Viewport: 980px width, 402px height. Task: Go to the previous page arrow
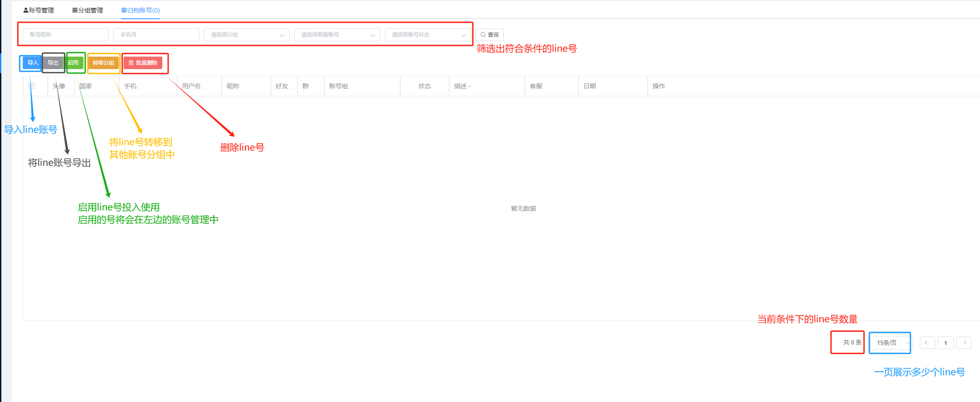(926, 343)
